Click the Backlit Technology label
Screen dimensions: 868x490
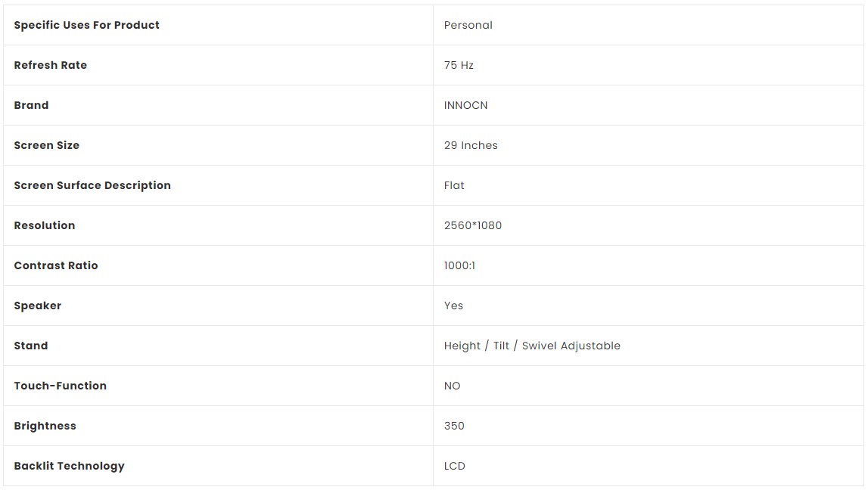69,467
